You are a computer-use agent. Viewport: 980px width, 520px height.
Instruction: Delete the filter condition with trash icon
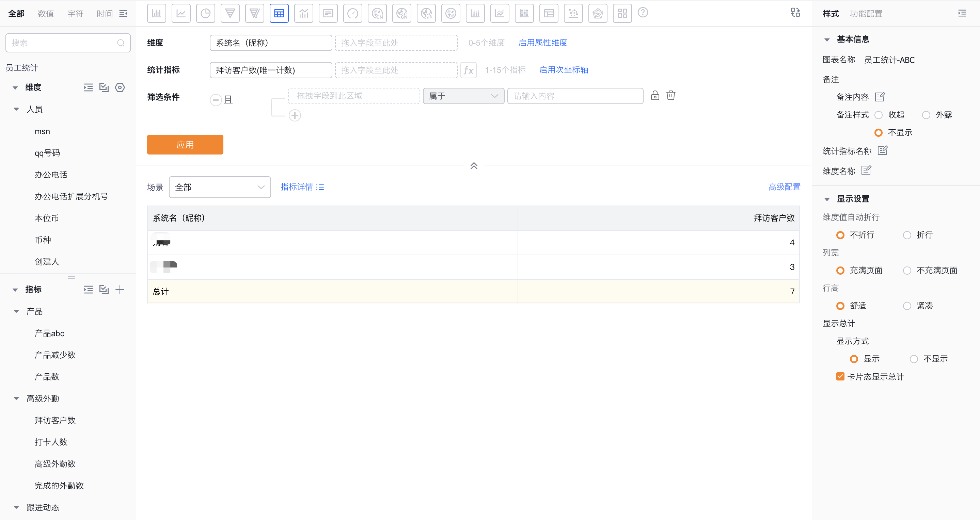pos(671,95)
